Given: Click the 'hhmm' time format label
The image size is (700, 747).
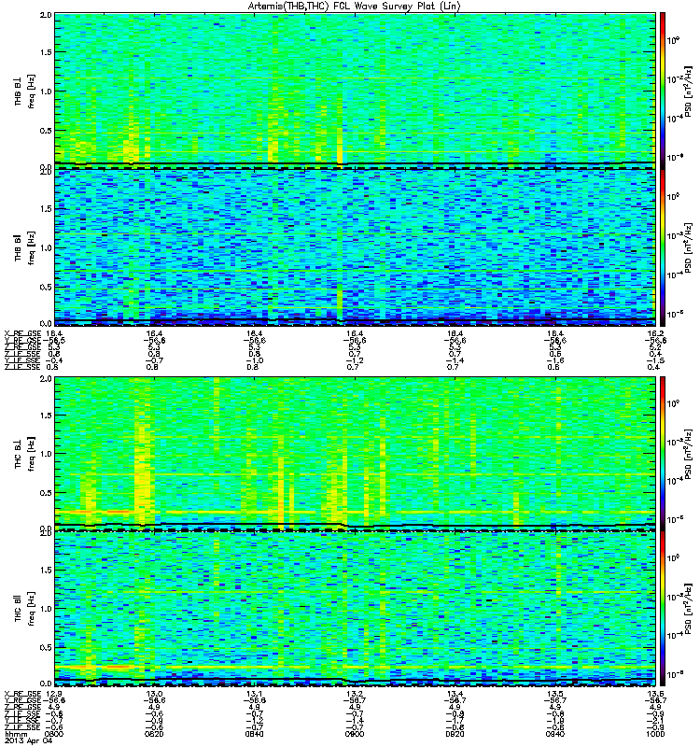Looking at the screenshot, I should coord(16,735).
